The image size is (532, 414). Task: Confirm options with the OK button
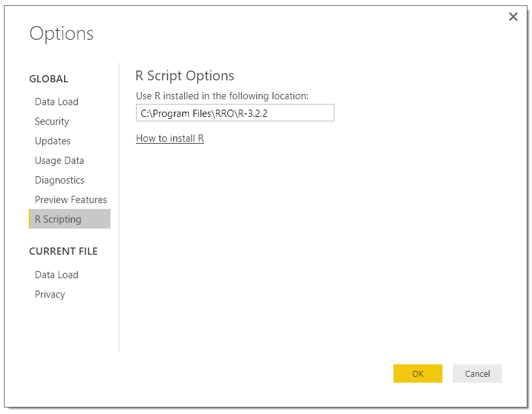(x=418, y=374)
